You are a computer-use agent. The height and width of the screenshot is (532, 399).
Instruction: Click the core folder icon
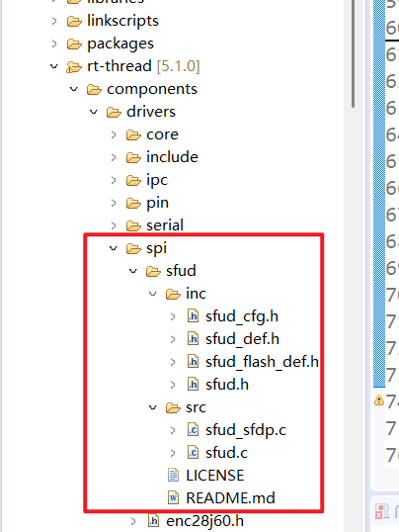coord(133,135)
